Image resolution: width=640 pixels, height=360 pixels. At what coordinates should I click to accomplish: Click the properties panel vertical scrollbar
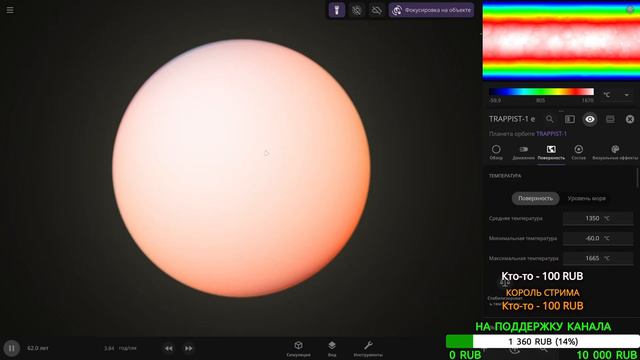pos(637,178)
